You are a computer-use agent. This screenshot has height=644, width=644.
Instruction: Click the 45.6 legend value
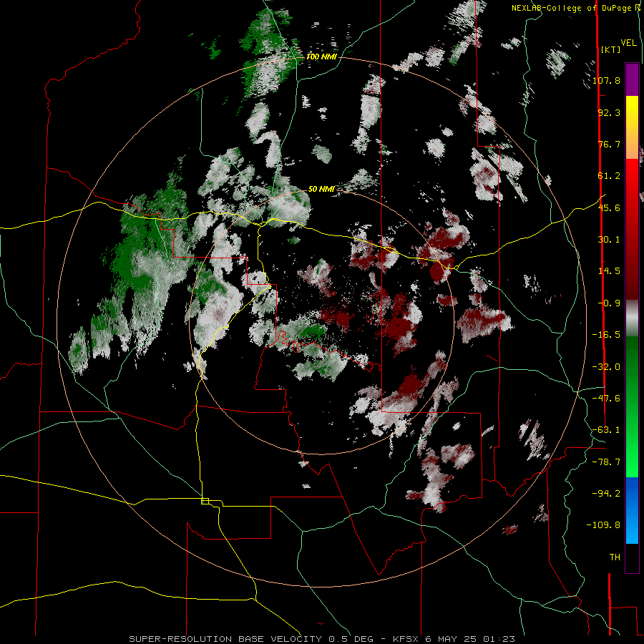[x=609, y=208]
